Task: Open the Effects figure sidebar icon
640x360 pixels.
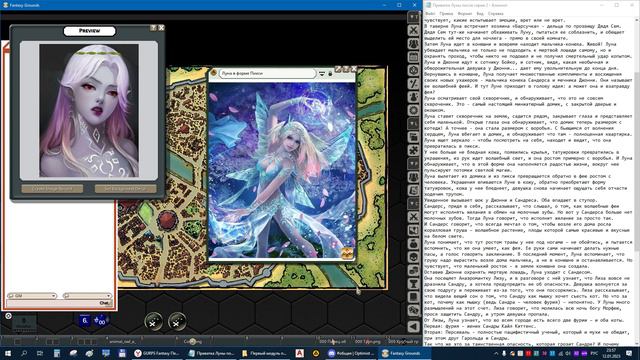Action: 413,97
